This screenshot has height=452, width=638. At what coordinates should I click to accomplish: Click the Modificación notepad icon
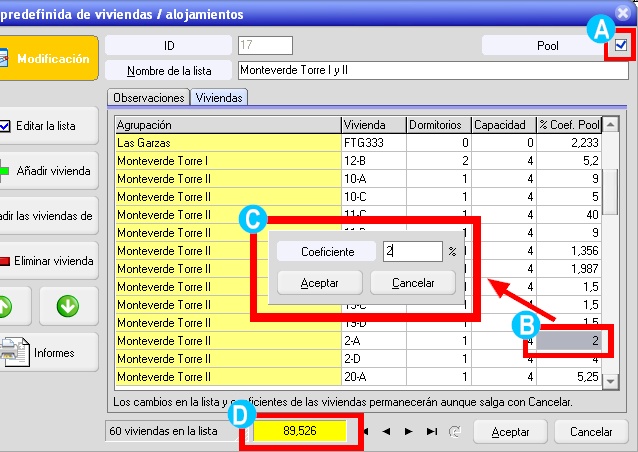[3, 58]
